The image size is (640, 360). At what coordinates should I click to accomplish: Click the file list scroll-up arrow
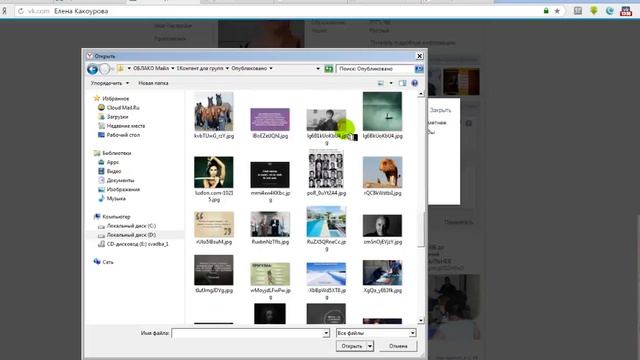point(420,94)
